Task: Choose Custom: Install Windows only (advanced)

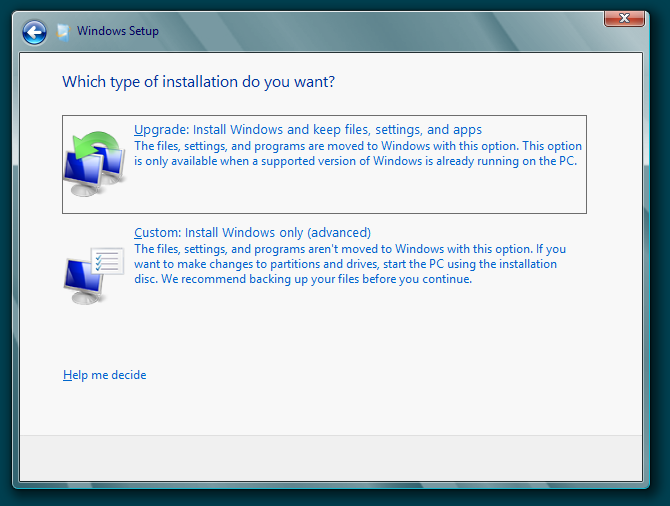Action: tap(252, 232)
